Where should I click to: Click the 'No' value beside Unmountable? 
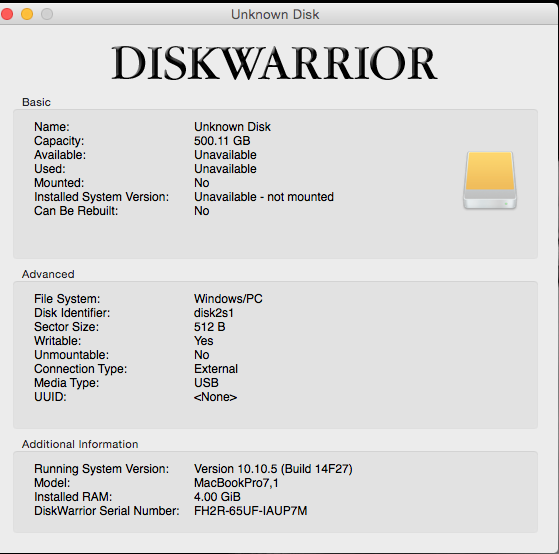201,355
